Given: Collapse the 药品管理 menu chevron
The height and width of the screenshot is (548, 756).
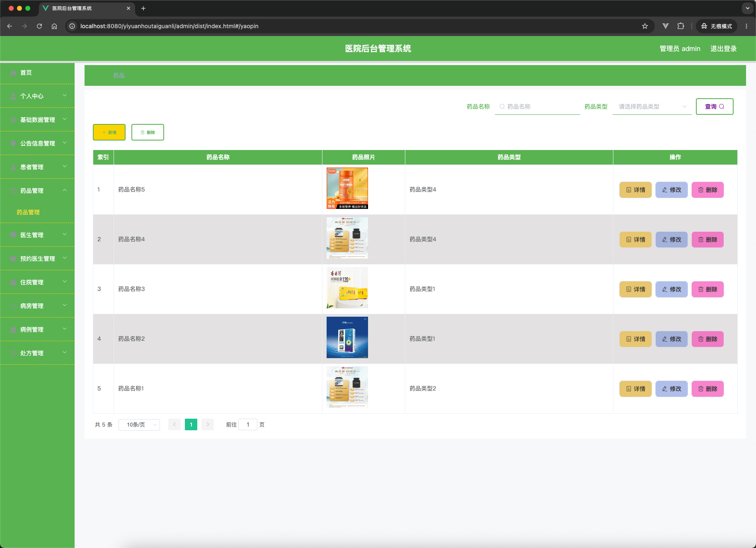Looking at the screenshot, I should (x=65, y=190).
